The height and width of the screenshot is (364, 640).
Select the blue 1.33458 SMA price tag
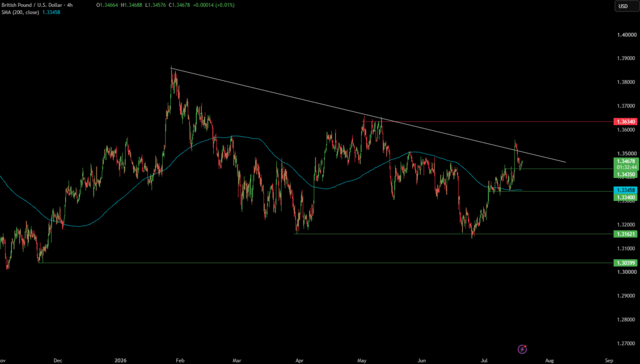pyautogui.click(x=625, y=190)
